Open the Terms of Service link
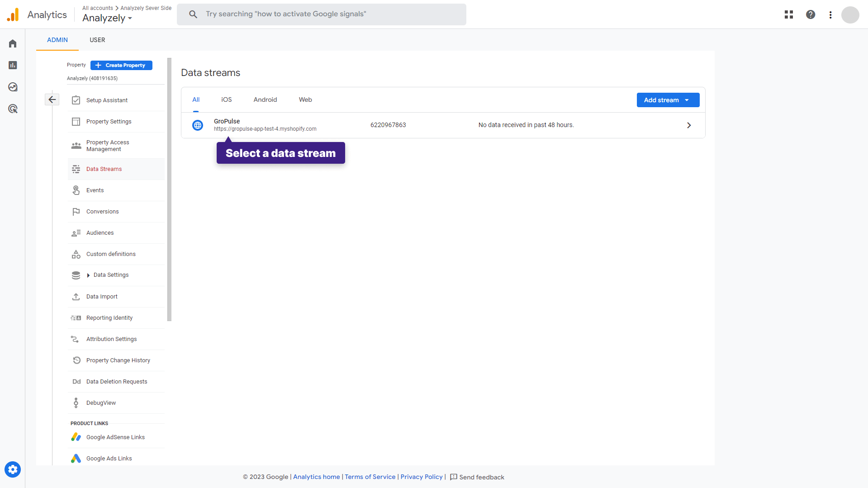 370,477
